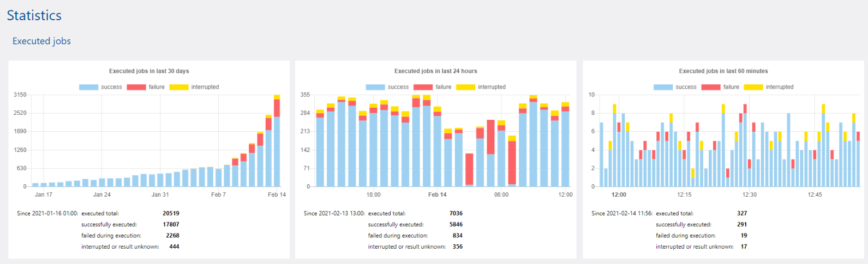Screen dimensions: 868x264
Task: Click blue success swatch in 24 hours chart
Action: coord(375,87)
